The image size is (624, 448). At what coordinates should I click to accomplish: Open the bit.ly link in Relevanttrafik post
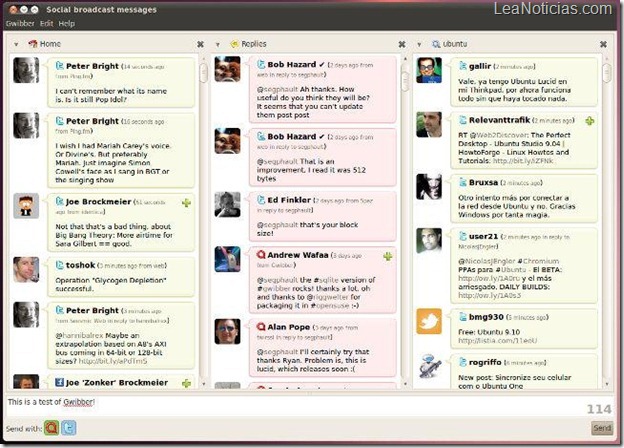pos(523,161)
